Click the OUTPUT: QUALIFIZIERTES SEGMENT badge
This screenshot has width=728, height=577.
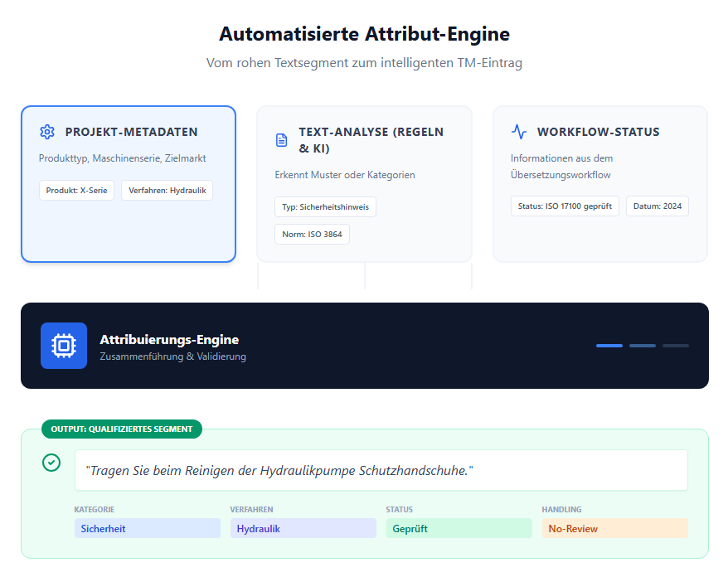coord(120,429)
